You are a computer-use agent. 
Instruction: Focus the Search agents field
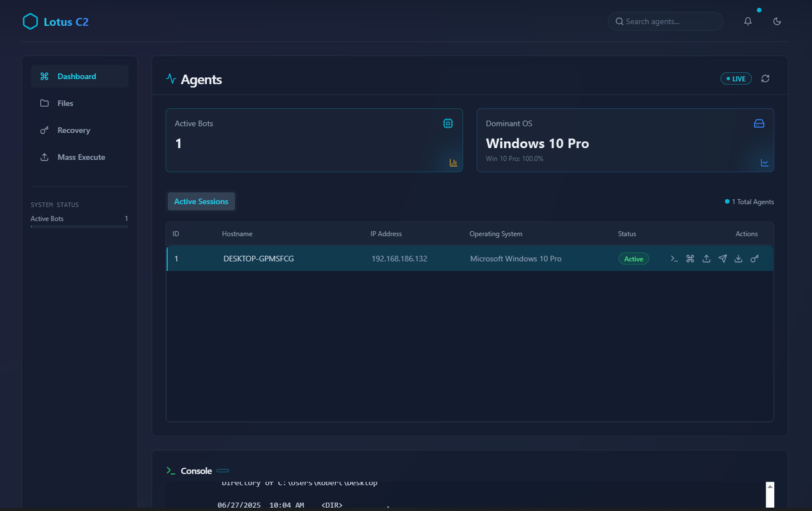pos(666,21)
